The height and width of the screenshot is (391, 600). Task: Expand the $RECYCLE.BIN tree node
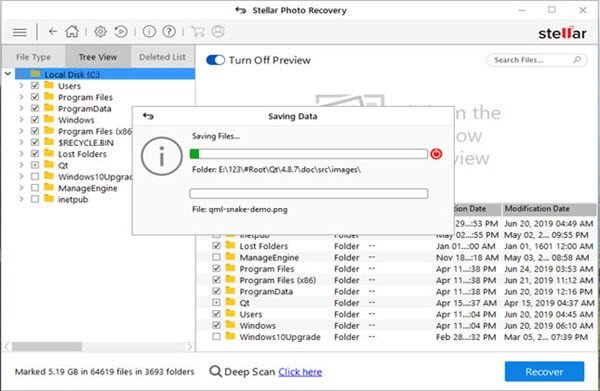point(21,142)
